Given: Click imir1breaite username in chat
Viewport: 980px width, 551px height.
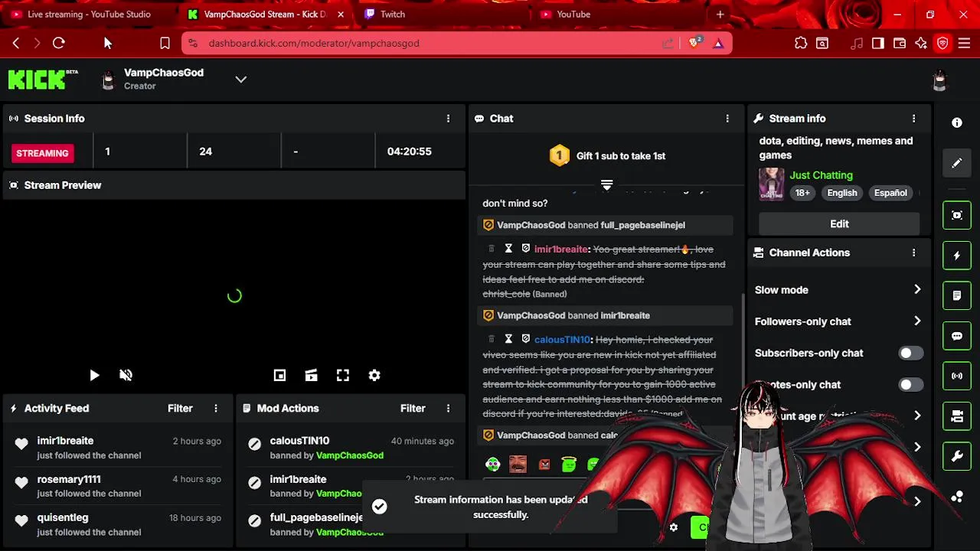Looking at the screenshot, I should 561,249.
